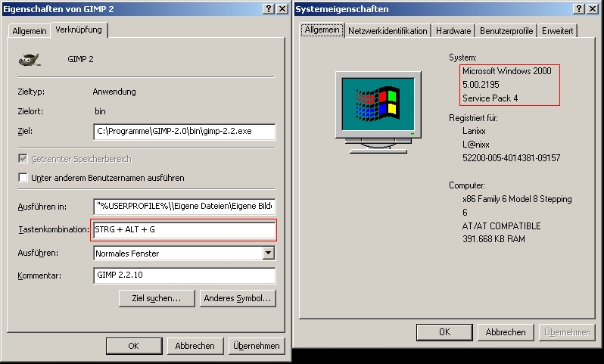604x364 pixels.
Task: Click the Kommentar: label
Action: [39, 275]
